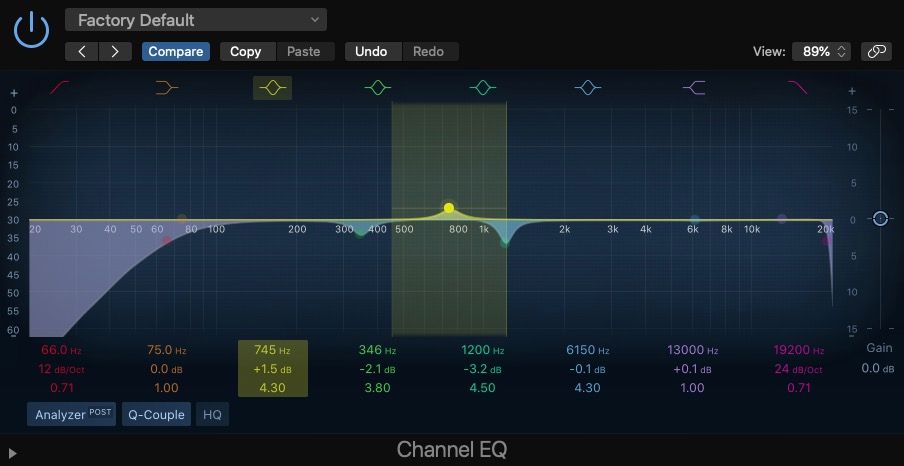This screenshot has height=466, width=904.
Task: Click the Compare button
Action: click(x=176, y=51)
